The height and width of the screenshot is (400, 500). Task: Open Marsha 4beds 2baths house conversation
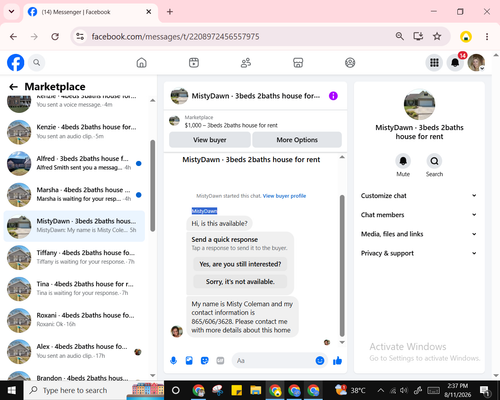tap(74, 194)
